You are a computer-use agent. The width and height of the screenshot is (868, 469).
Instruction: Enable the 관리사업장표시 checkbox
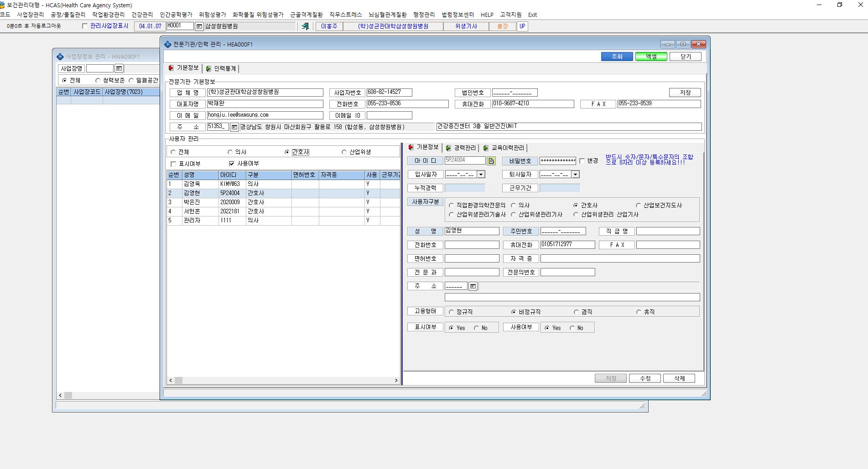(84, 26)
